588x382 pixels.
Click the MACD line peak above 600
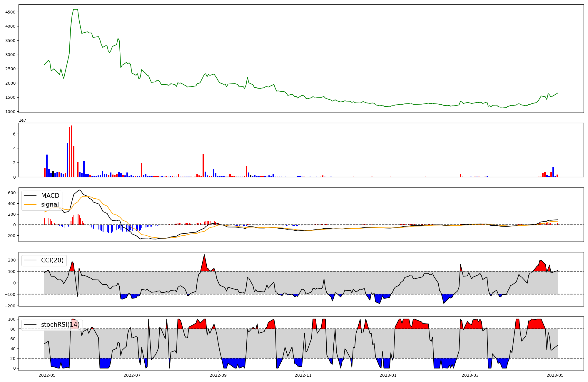click(79, 190)
